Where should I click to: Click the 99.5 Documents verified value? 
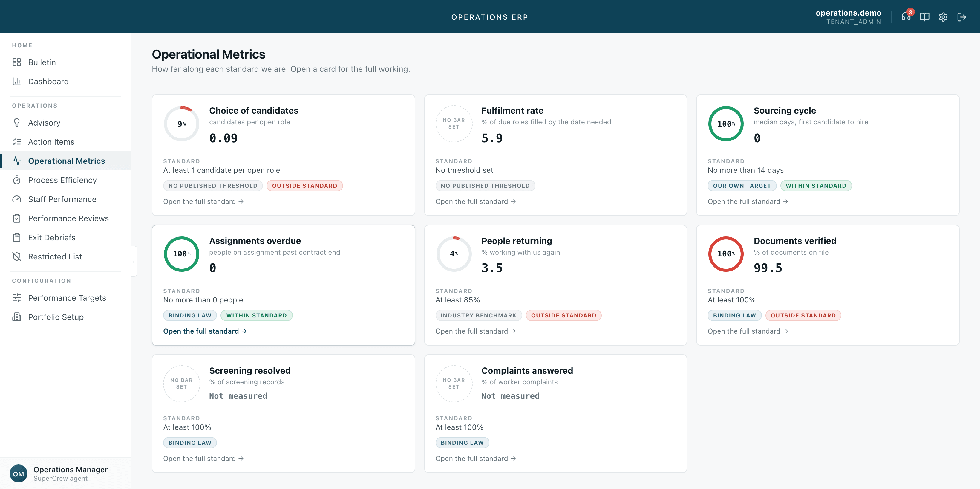tap(768, 268)
